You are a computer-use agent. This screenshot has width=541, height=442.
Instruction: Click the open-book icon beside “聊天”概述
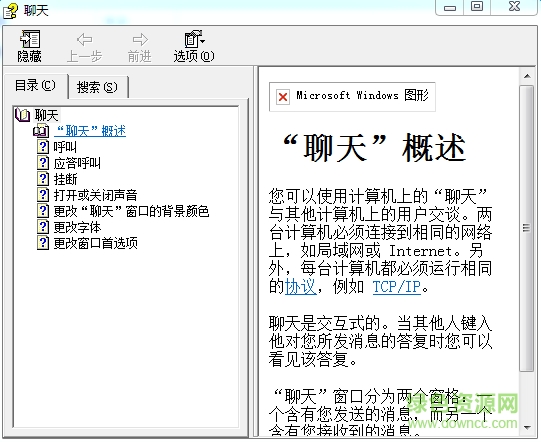click(x=41, y=131)
